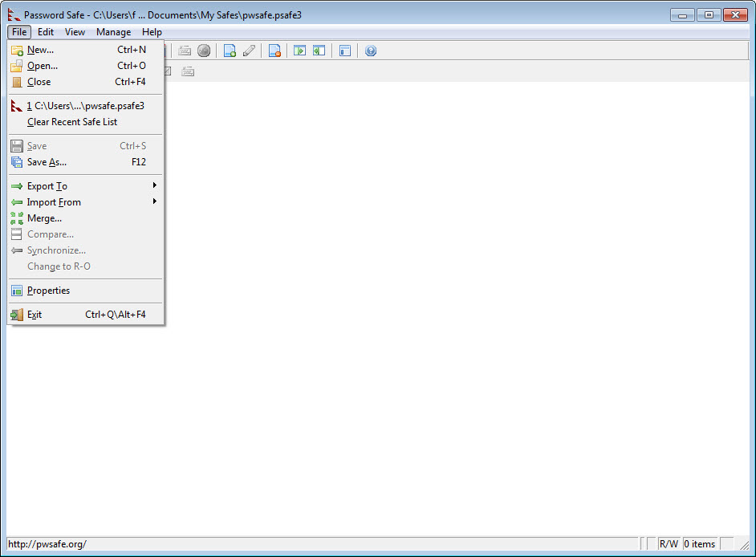
Task: Click the Add New Entry toolbar icon
Action: coord(230,51)
